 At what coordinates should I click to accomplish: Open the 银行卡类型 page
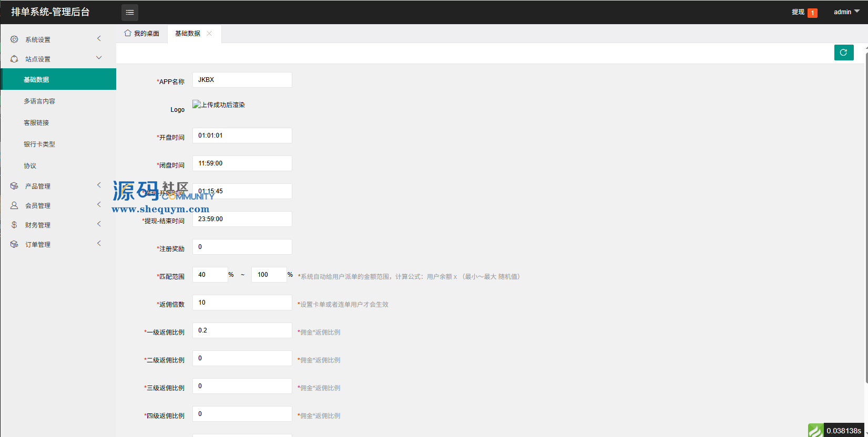tap(39, 144)
